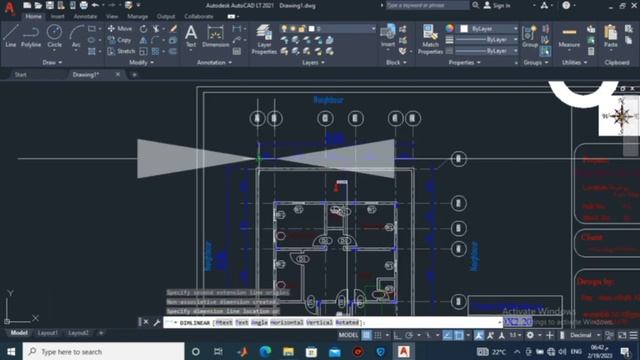Open the Manage ribbon tab
The image size is (640, 360).
pos(137,16)
